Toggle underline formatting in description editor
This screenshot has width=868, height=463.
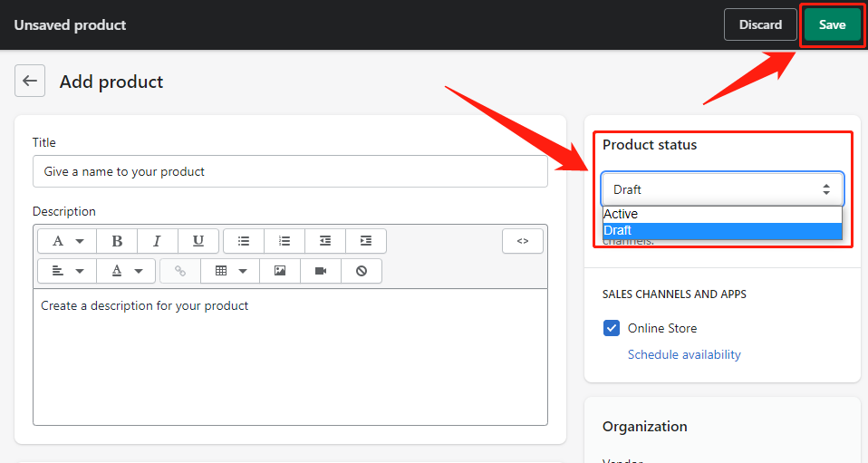(198, 241)
